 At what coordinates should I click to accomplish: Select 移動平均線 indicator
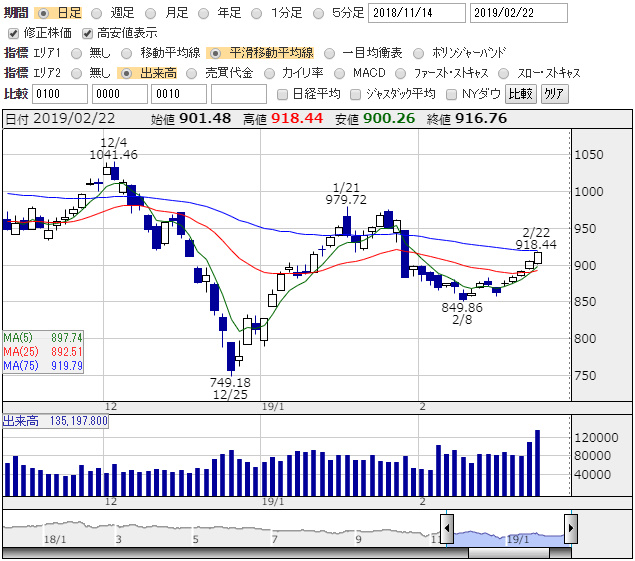click(127, 53)
